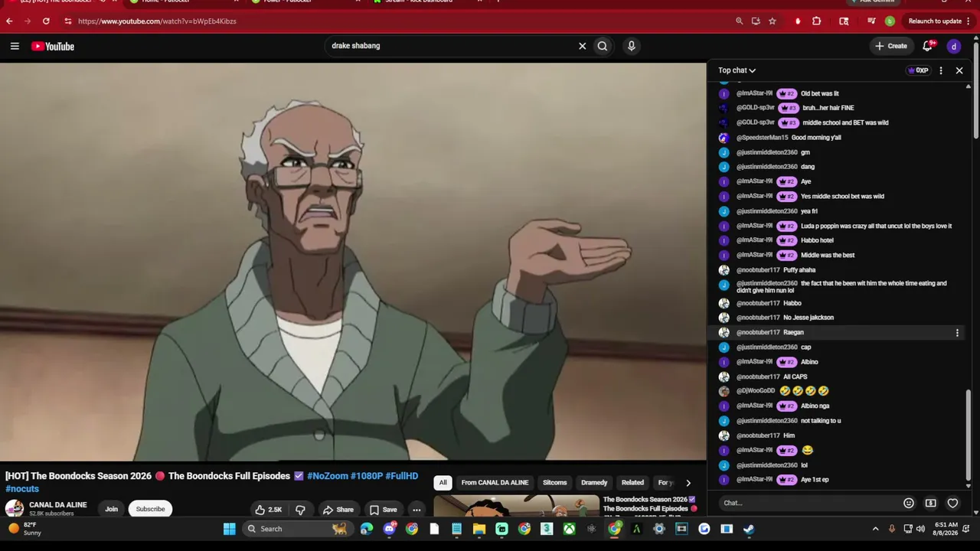Join the CANAL DA ALINE channel membership
Viewport: 980px width, 551px height.
[112, 509]
